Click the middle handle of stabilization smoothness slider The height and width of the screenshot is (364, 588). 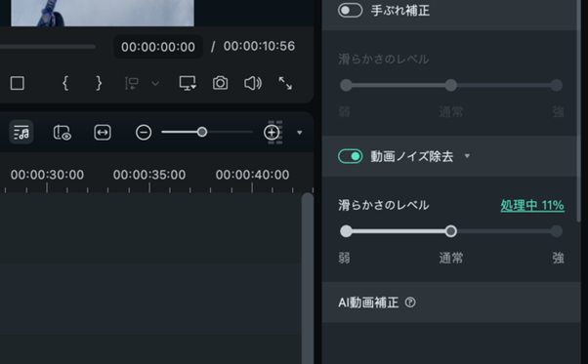pos(451,85)
